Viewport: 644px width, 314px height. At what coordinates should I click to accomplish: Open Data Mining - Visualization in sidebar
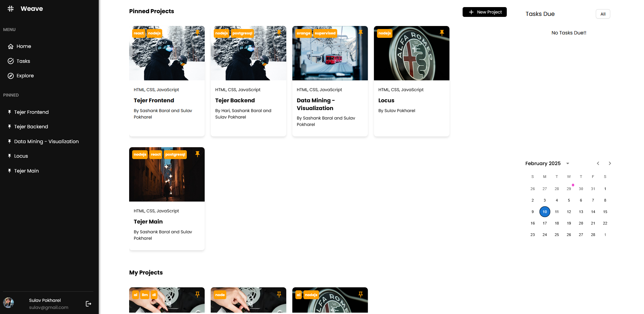(x=46, y=141)
